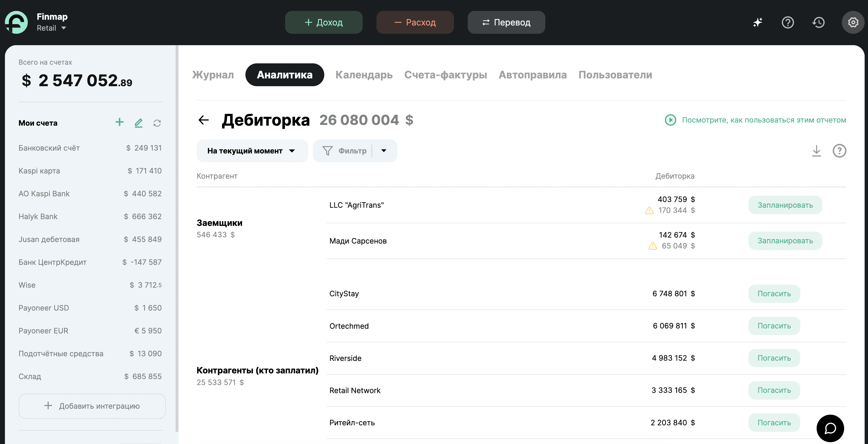Image resolution: width=868 pixels, height=444 pixels.
Task: Open the chat support bubble icon
Action: click(x=830, y=428)
